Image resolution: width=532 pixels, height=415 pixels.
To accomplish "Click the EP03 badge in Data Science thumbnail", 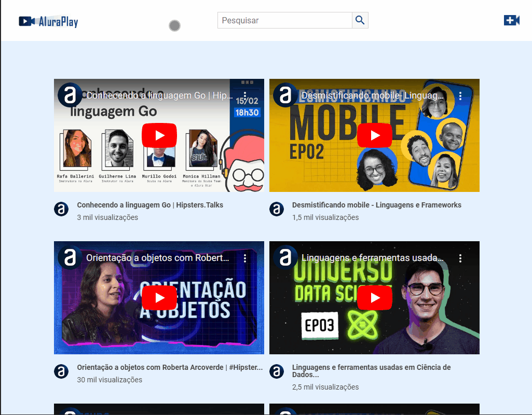I will point(320,325).
